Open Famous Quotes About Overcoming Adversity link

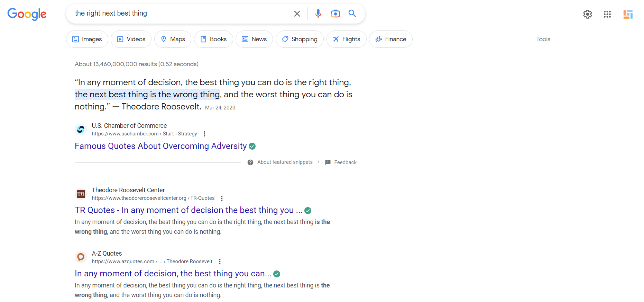161,146
